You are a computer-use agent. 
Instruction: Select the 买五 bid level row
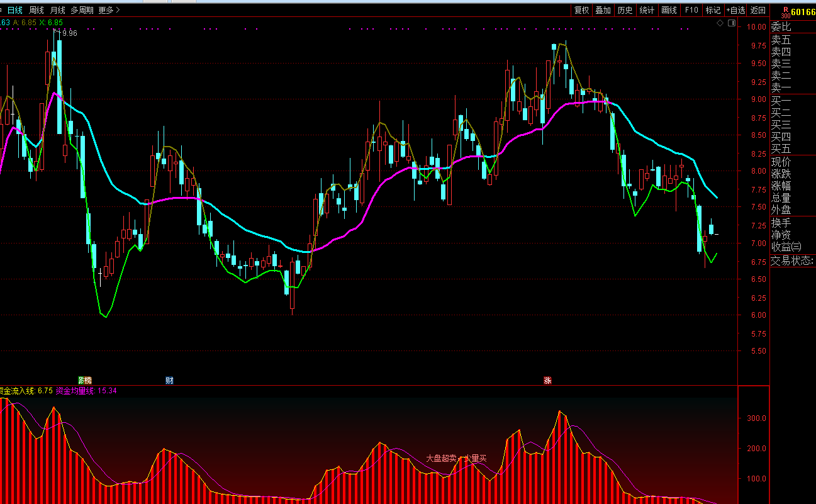(781, 148)
